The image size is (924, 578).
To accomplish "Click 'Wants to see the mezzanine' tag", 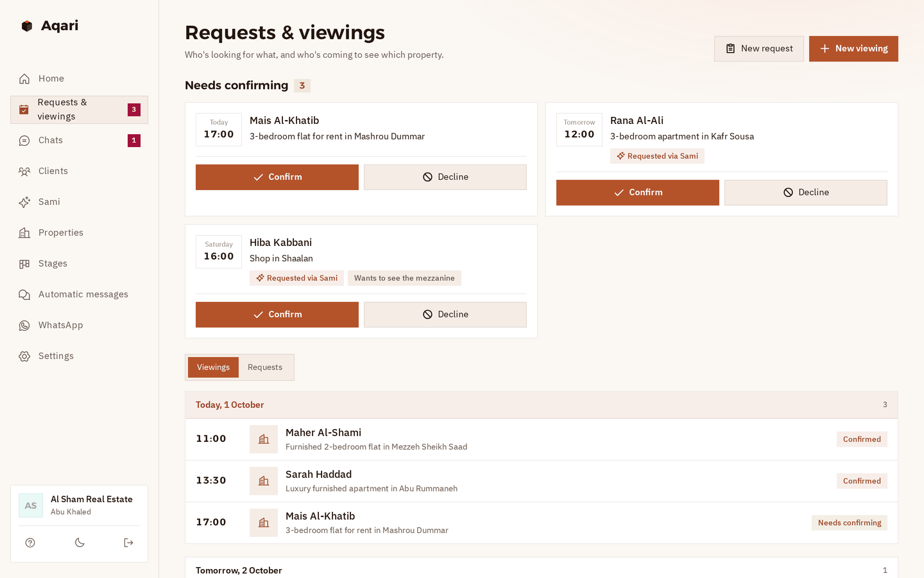I will click(404, 278).
